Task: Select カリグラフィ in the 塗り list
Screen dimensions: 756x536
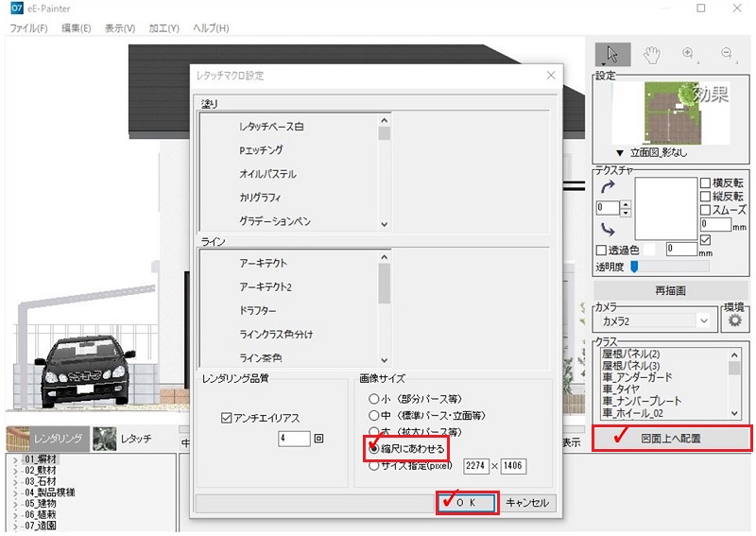Action: point(260,198)
